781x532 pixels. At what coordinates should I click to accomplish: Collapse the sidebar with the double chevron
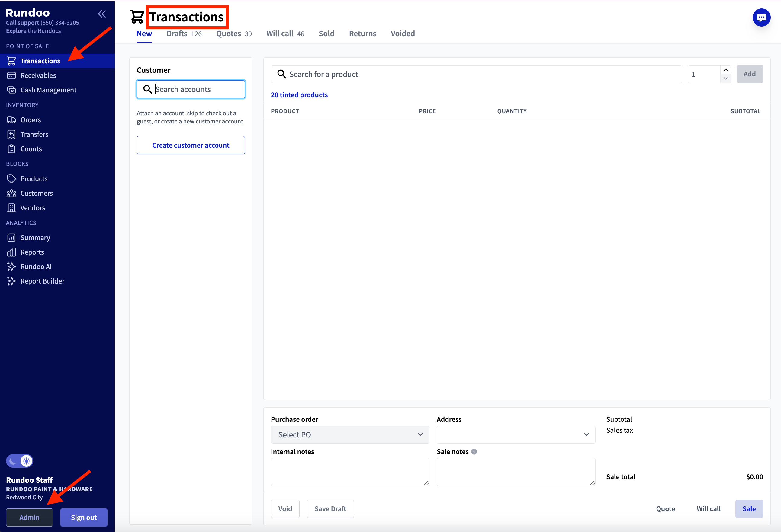(x=102, y=14)
